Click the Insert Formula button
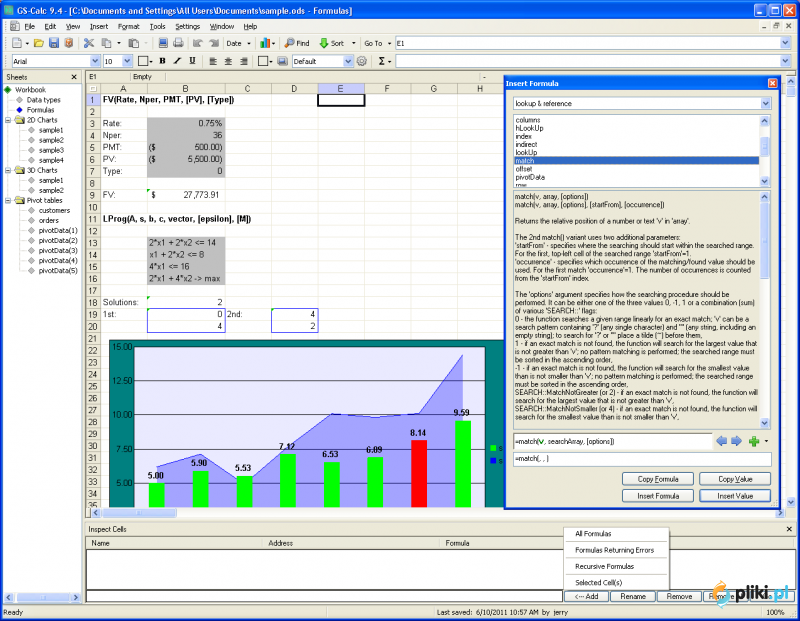 pos(658,496)
